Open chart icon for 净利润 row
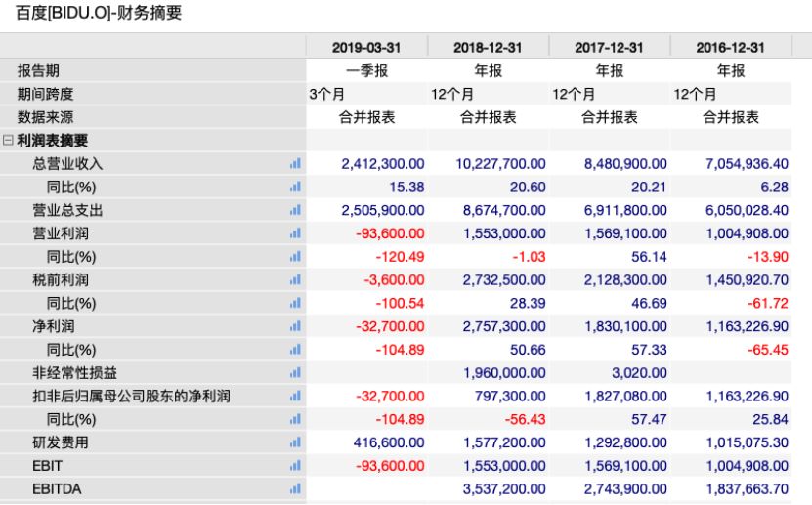Screen dimensions: 812x505 (295, 326)
